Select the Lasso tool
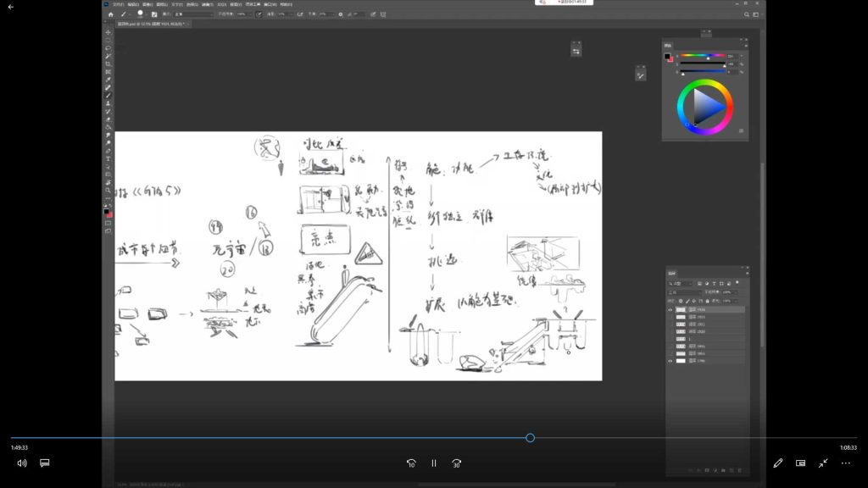This screenshot has height=488, width=868. pyautogui.click(x=108, y=48)
